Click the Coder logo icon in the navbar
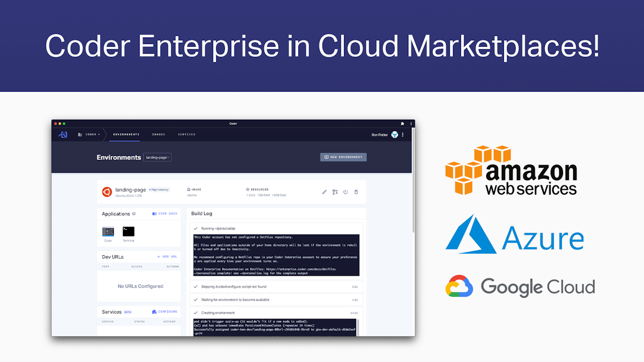 pyautogui.click(x=62, y=134)
